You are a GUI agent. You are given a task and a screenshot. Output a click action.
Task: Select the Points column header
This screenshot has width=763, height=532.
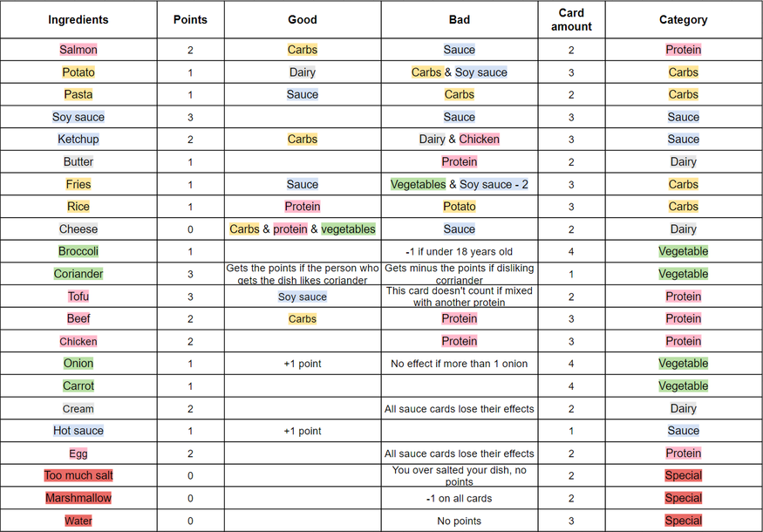[190, 19]
